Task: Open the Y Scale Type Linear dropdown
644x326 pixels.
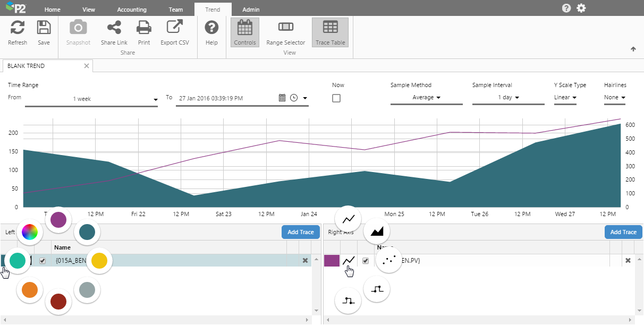Action: pos(565,98)
